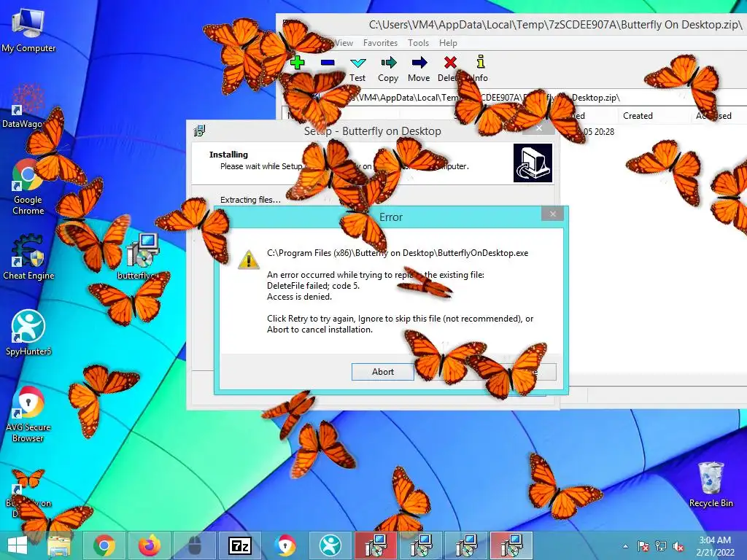Screen dimensions: 747x560
Task: Open the Favorites menu in 7-Zip
Action: [x=380, y=43]
